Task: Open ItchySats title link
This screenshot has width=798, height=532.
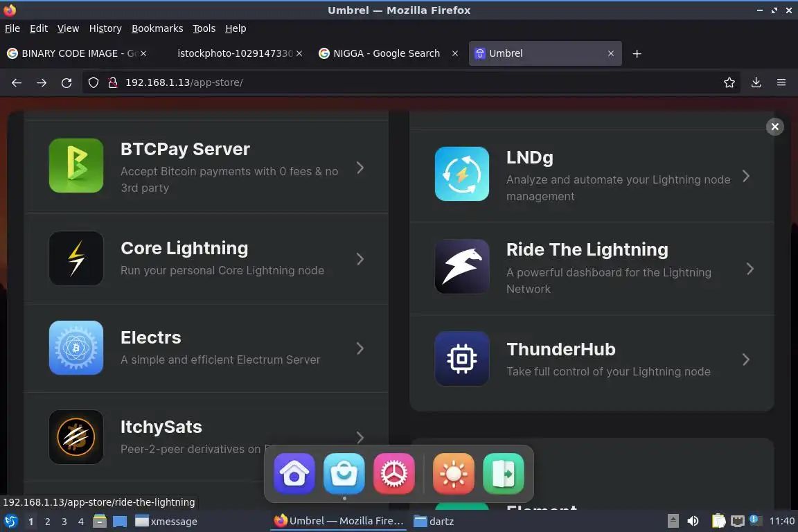Action: (x=161, y=427)
